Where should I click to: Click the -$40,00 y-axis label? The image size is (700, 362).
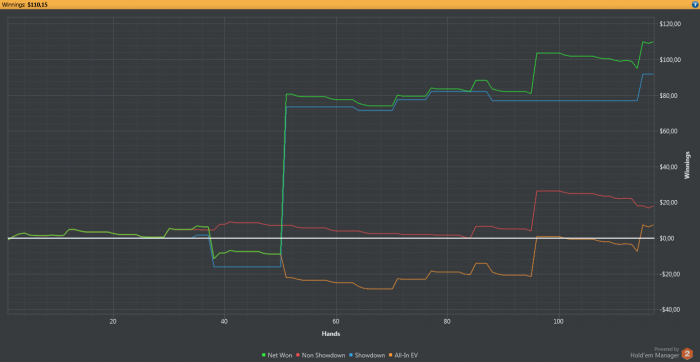670,310
